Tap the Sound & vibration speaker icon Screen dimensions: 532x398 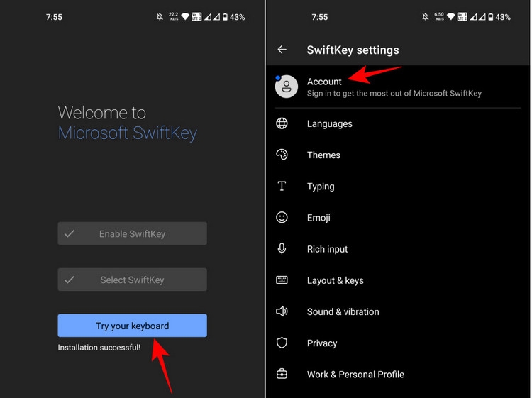(x=282, y=311)
